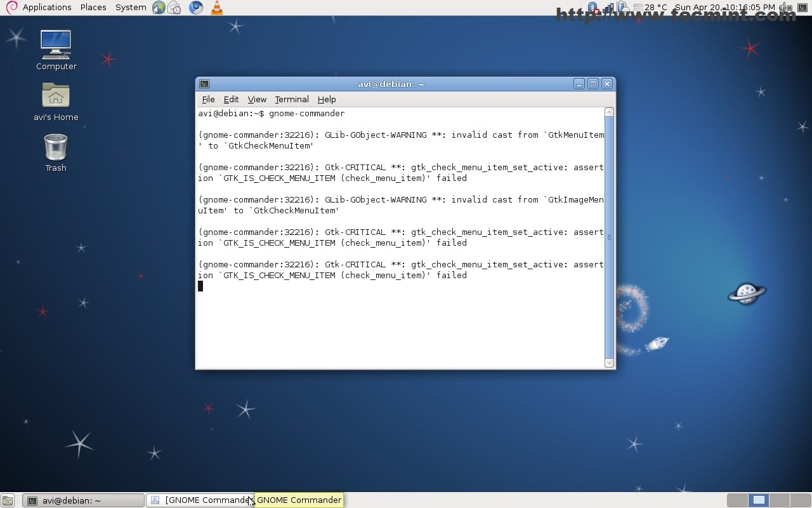
Task: Open the Chromium browser launcher
Action: pyautogui.click(x=196, y=8)
